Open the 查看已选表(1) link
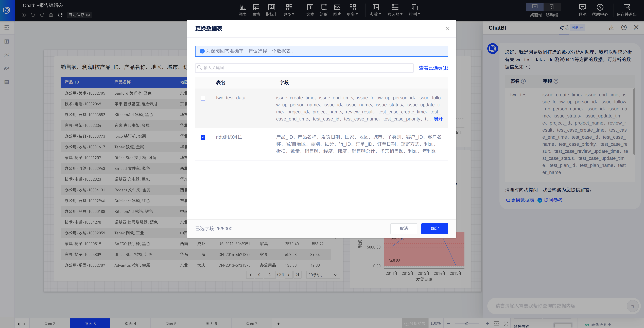644x328 pixels. (x=433, y=68)
